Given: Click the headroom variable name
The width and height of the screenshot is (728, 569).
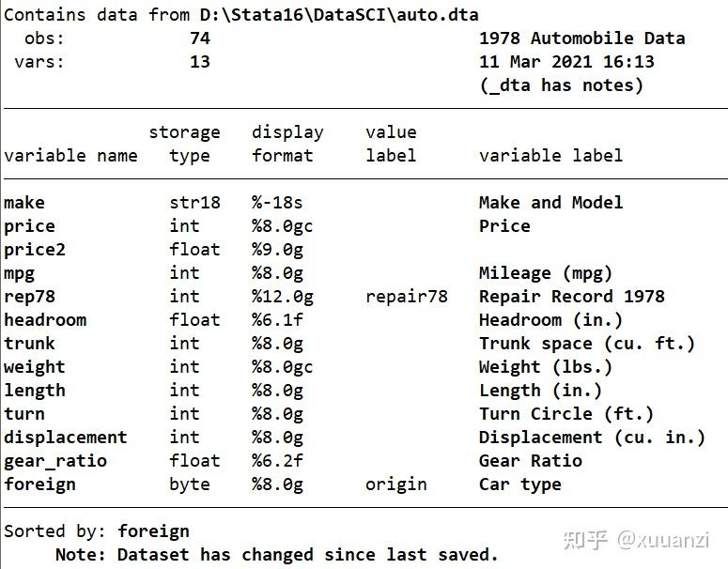Looking at the screenshot, I should coord(45,320).
